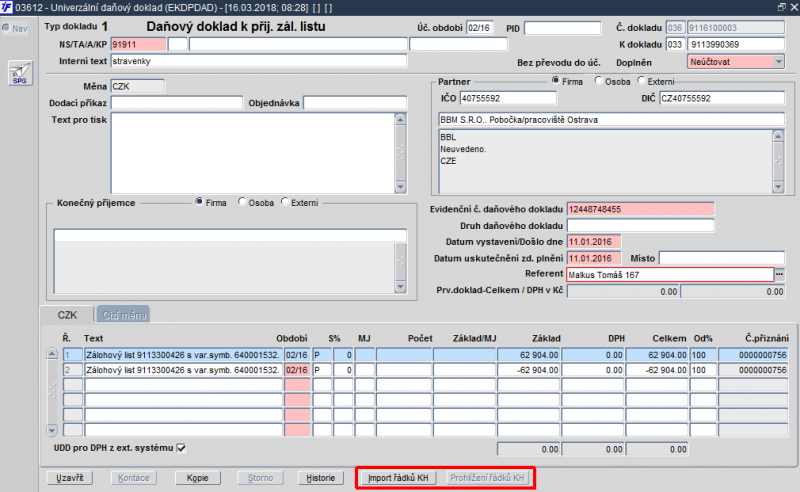Click row 2 Základ cell -62 904.00
The height and width of the screenshot is (492, 800).
coord(529,370)
